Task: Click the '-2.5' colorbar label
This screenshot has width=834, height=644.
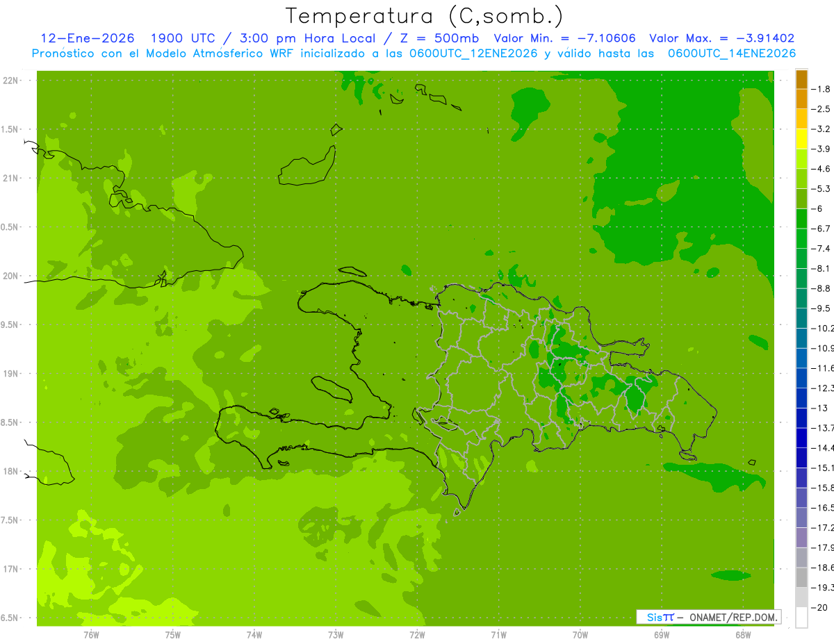Action: 821,109
